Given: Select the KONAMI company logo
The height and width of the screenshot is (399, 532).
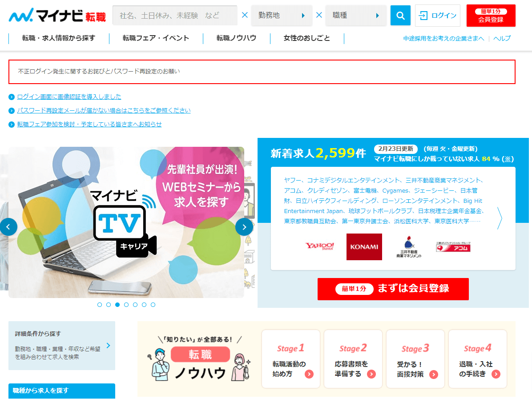Looking at the screenshot, I should (364, 246).
